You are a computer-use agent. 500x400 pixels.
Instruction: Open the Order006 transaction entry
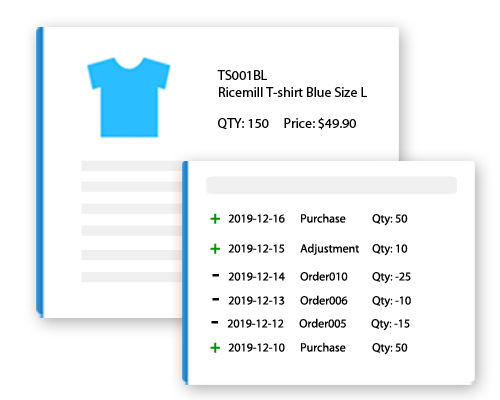point(324,301)
